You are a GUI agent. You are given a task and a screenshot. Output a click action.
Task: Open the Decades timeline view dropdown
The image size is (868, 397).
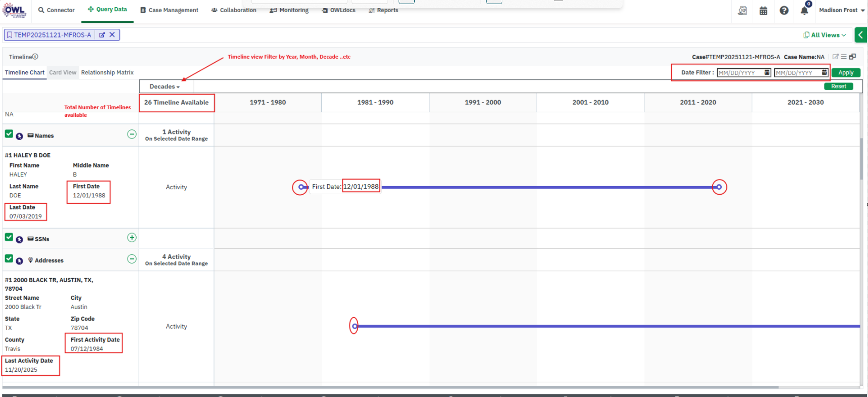(x=165, y=86)
